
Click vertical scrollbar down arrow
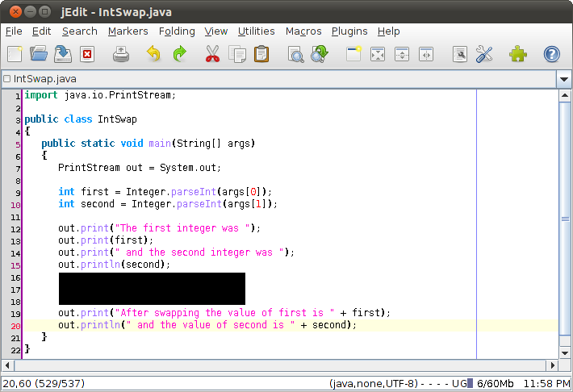click(565, 353)
